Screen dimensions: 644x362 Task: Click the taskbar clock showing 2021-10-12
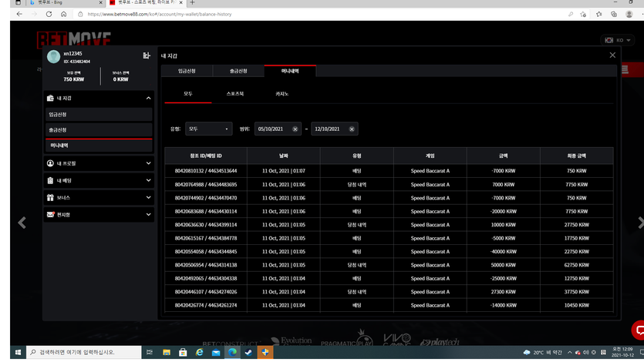tap(622, 352)
